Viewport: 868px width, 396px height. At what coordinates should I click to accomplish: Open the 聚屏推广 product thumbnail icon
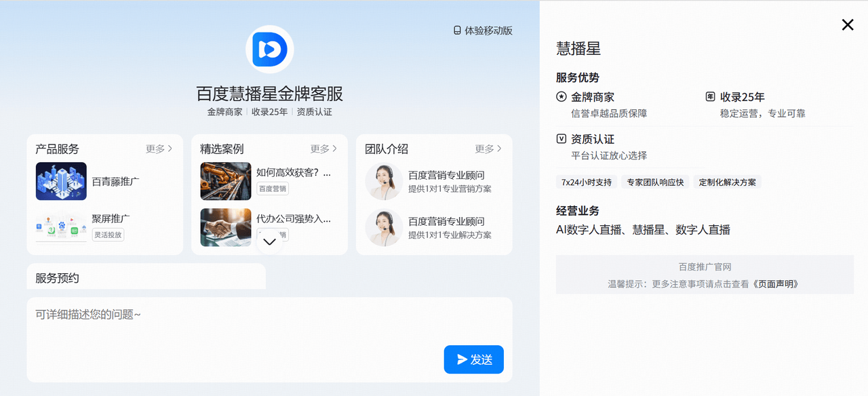(61, 228)
